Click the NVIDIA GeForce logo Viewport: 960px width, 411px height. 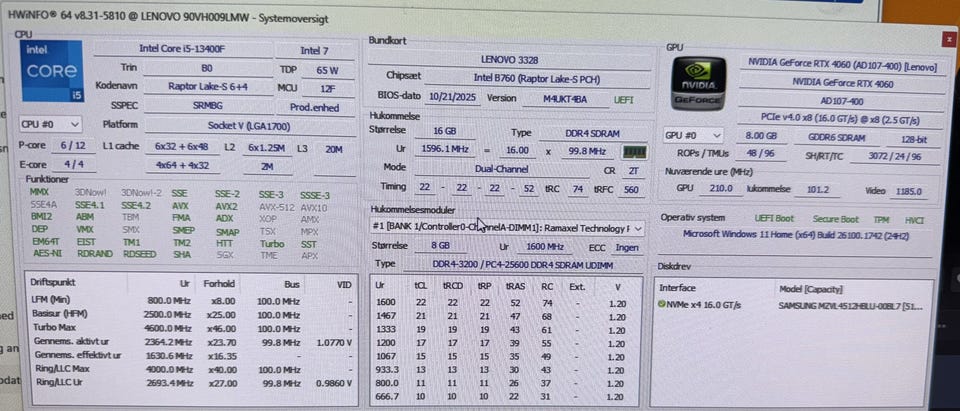(x=698, y=83)
